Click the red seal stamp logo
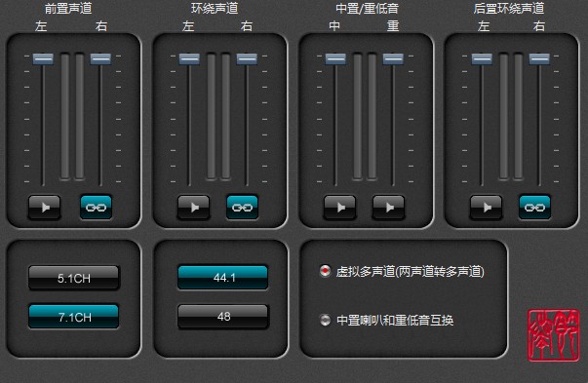 click(x=554, y=335)
